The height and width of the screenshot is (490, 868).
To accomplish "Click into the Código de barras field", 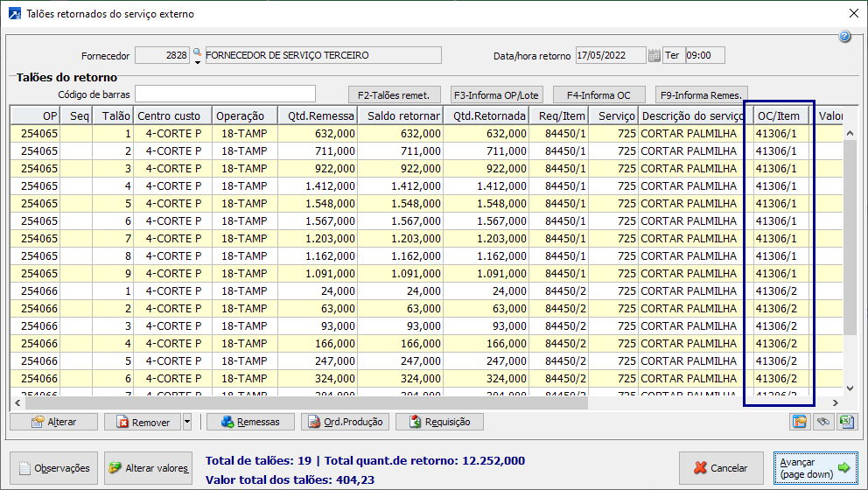I will [x=225, y=94].
